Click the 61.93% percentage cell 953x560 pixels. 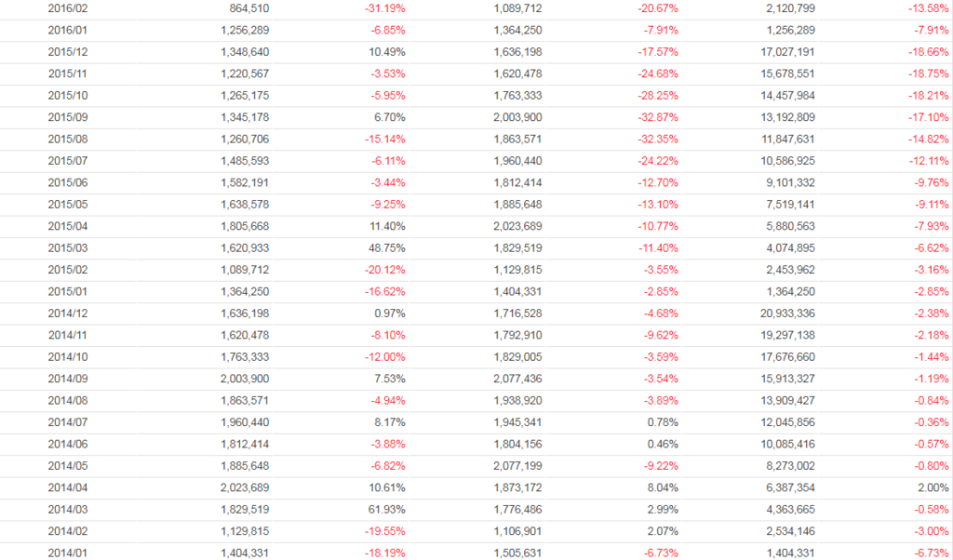[387, 509]
